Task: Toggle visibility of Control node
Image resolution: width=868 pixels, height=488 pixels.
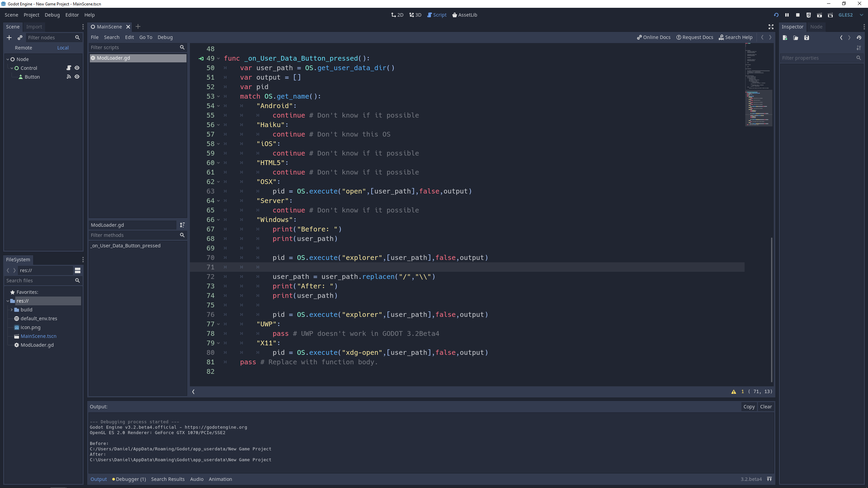Action: pos(77,68)
